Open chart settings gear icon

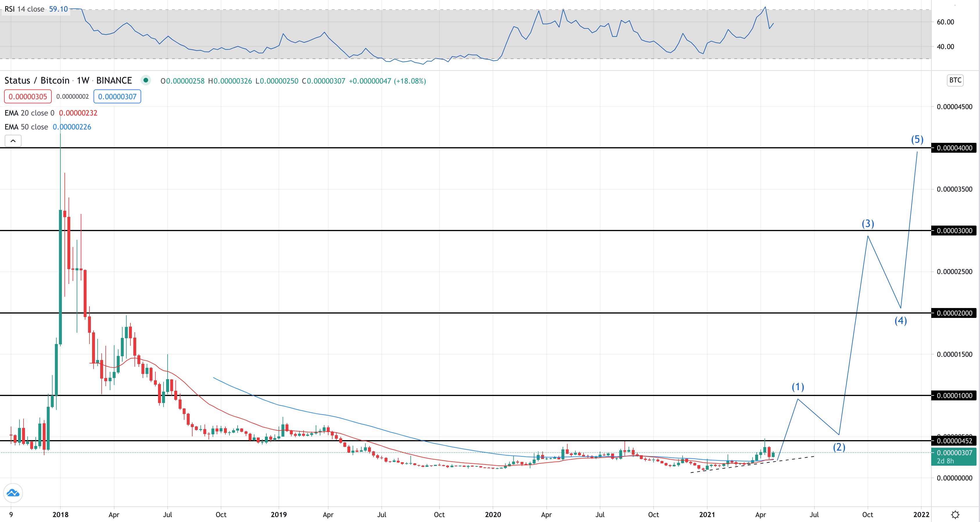point(955,515)
